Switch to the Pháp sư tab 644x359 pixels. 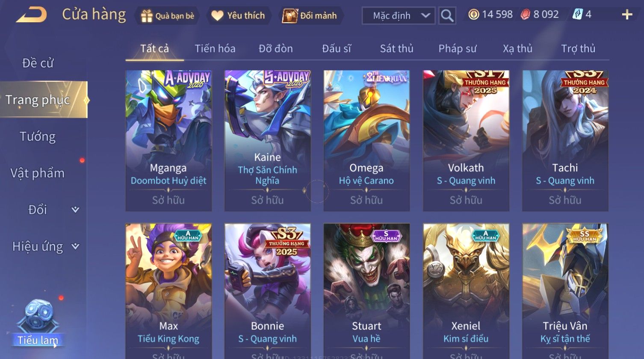click(x=457, y=49)
